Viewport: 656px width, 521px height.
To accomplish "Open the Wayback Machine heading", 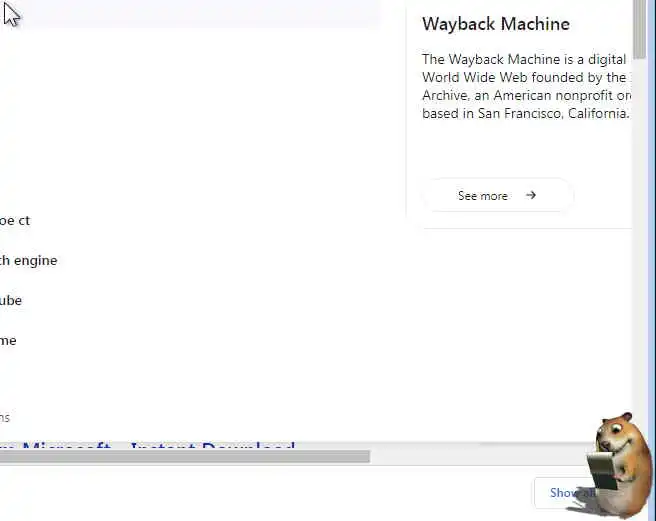I will pyautogui.click(x=496, y=24).
